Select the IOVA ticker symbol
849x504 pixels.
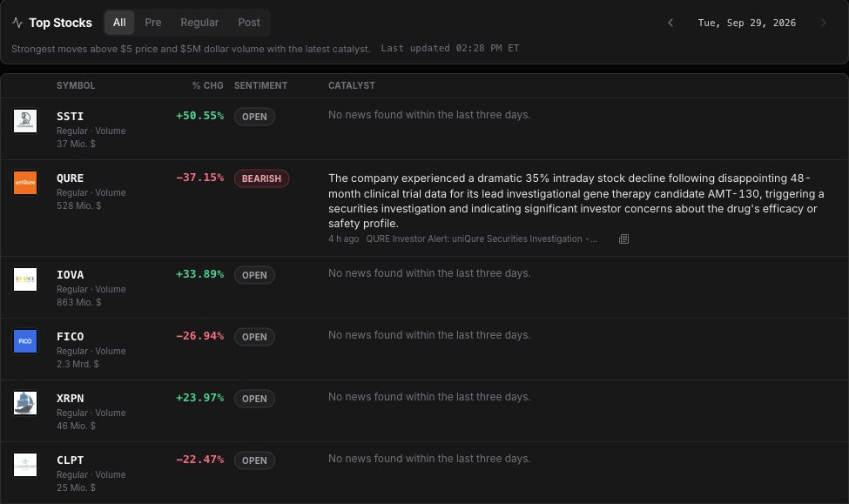(x=70, y=274)
